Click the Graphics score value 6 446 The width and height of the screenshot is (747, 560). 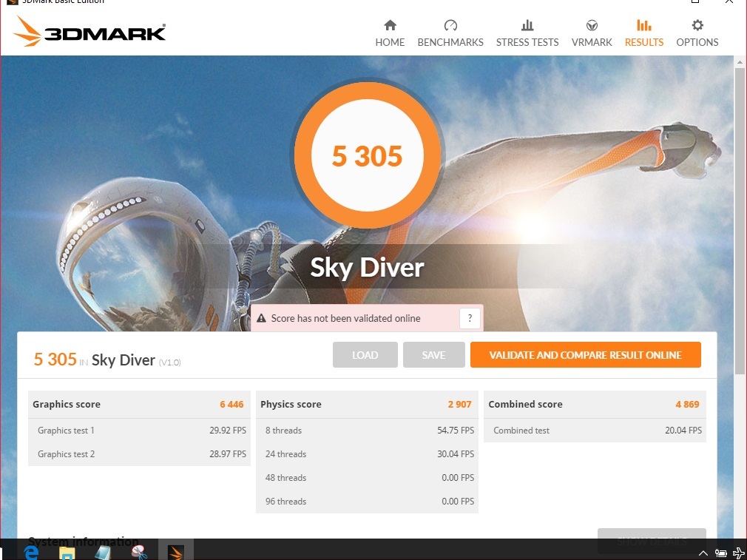[x=231, y=405]
